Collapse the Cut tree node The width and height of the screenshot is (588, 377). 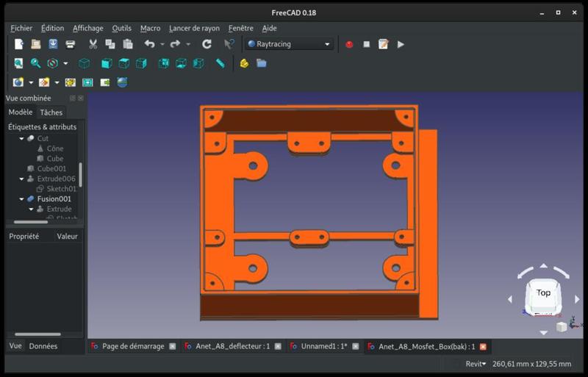(x=21, y=139)
